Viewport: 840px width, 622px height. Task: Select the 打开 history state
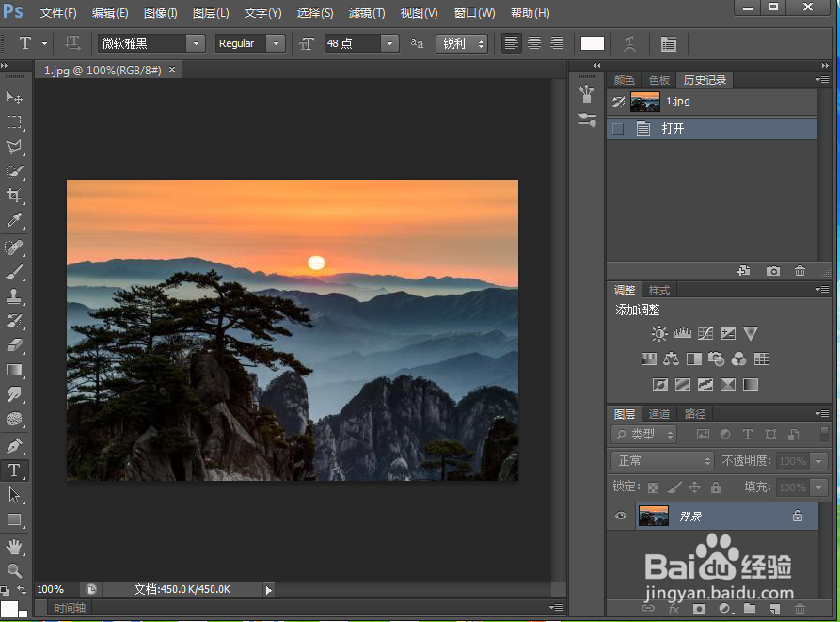(712, 129)
